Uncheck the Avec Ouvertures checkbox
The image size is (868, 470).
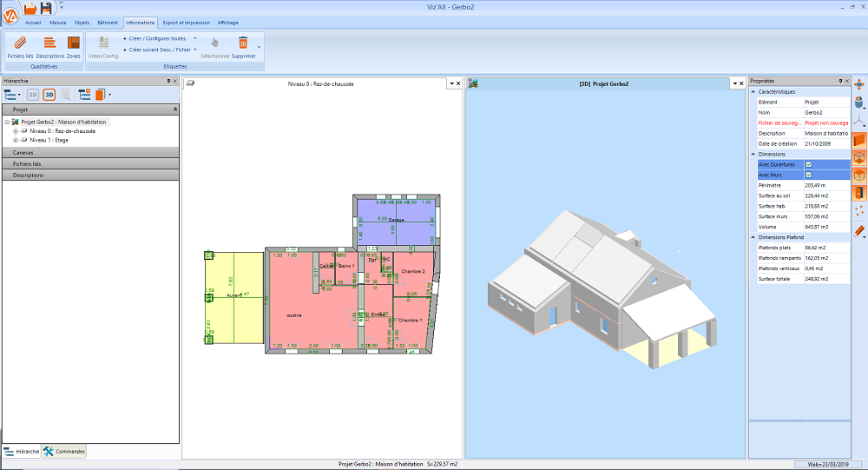pyautogui.click(x=808, y=164)
